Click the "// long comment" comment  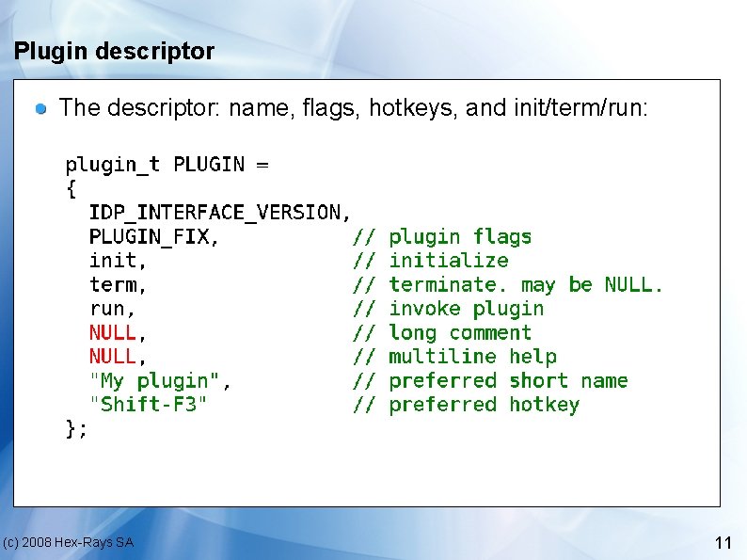pyautogui.click(x=442, y=332)
